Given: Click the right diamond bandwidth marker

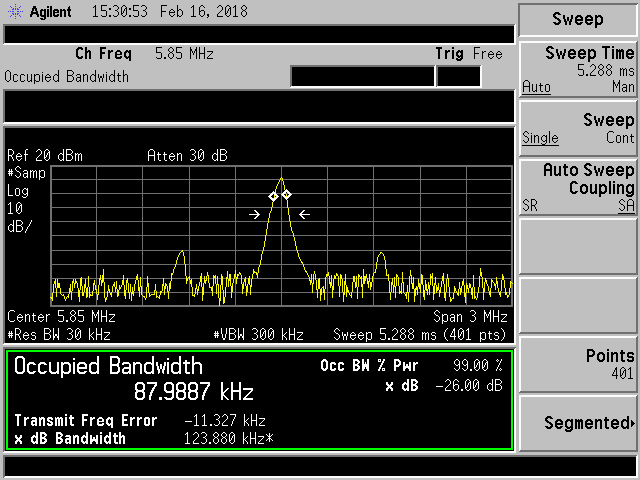Looking at the screenshot, I should (286, 194).
